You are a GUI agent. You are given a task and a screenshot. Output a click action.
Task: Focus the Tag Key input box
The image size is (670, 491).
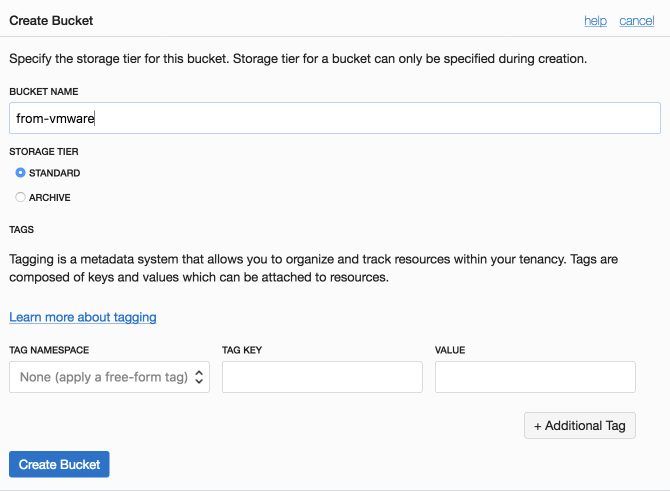[x=322, y=377]
